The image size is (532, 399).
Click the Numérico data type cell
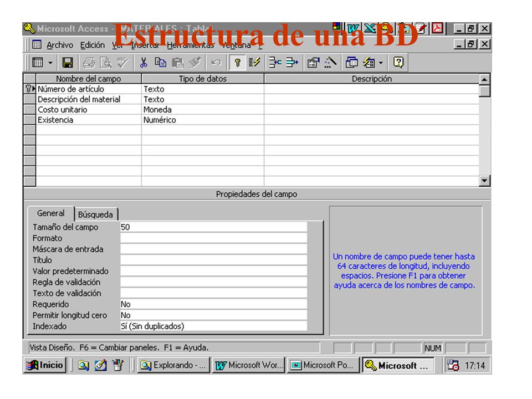[x=203, y=120]
